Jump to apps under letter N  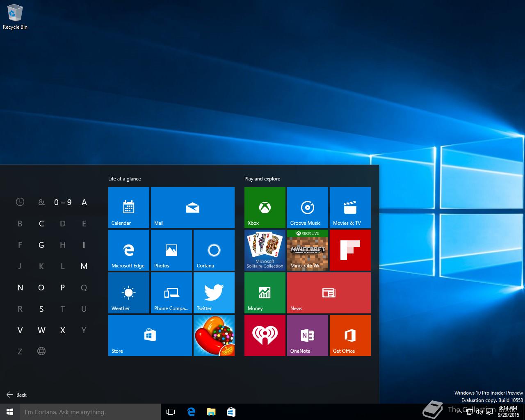20,288
